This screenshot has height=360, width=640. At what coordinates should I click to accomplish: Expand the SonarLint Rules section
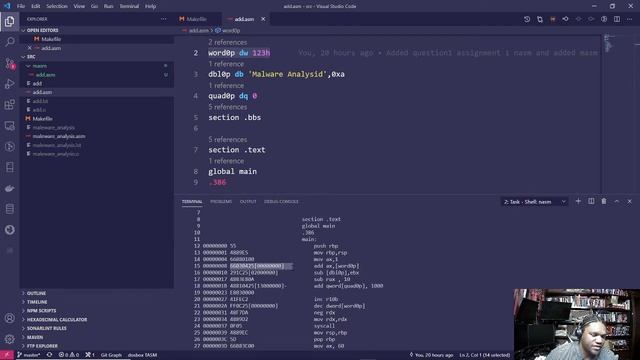coord(47,328)
